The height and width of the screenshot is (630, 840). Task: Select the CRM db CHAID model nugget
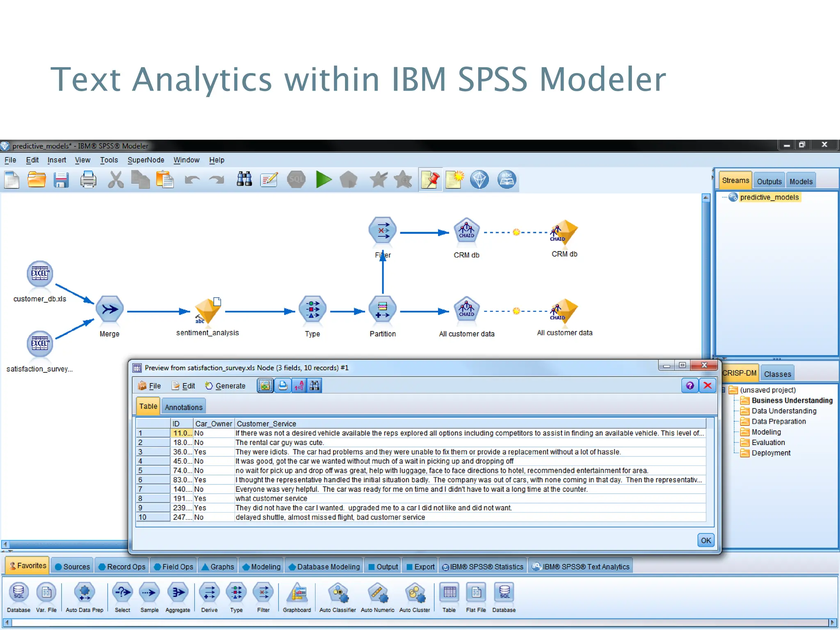(x=564, y=232)
